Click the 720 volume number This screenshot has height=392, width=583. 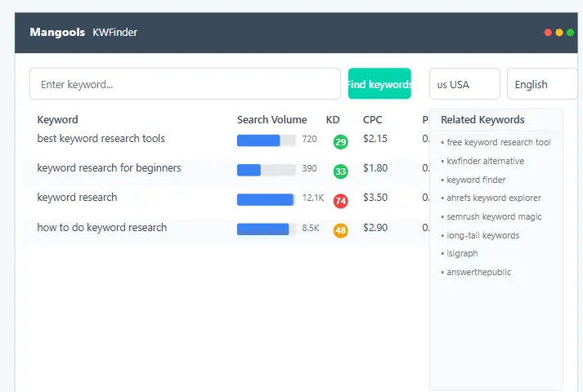(x=309, y=139)
